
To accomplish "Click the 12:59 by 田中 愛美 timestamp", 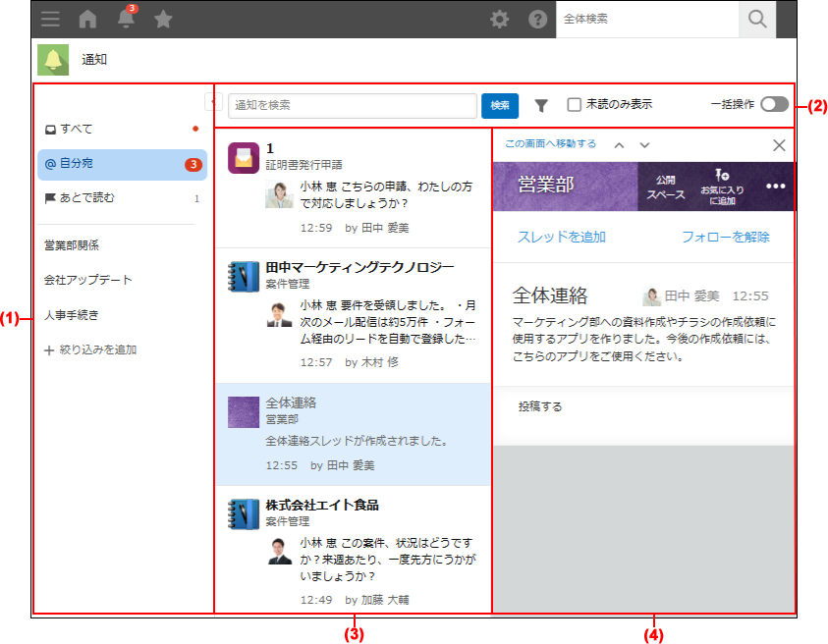I will pos(355,228).
